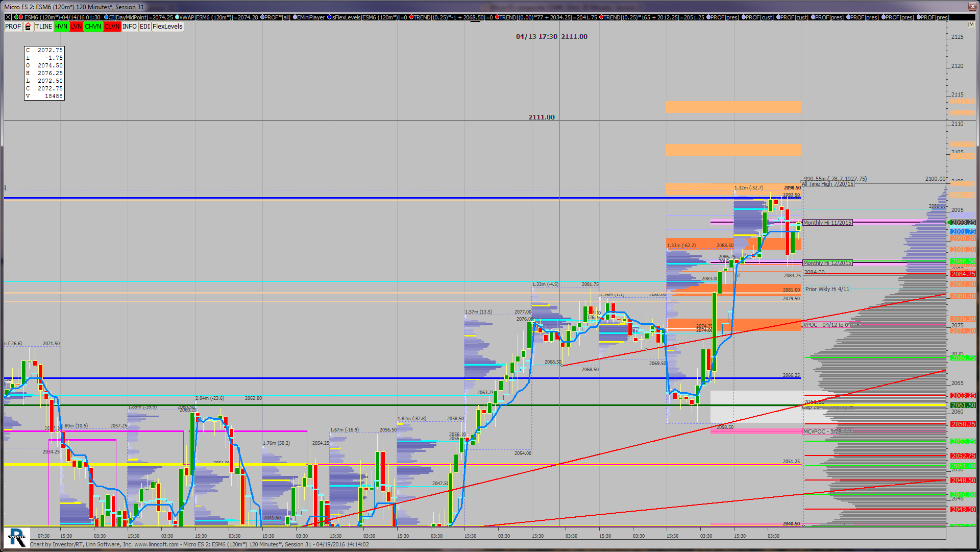
Task: Toggle the EMiniPlayer indicator dot
Action: 295,17
